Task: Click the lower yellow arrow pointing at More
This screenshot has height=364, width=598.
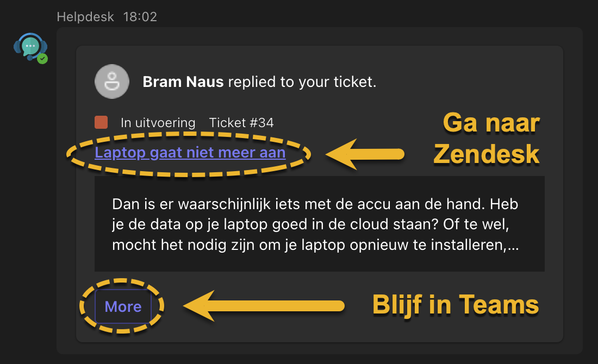Action: [264, 306]
